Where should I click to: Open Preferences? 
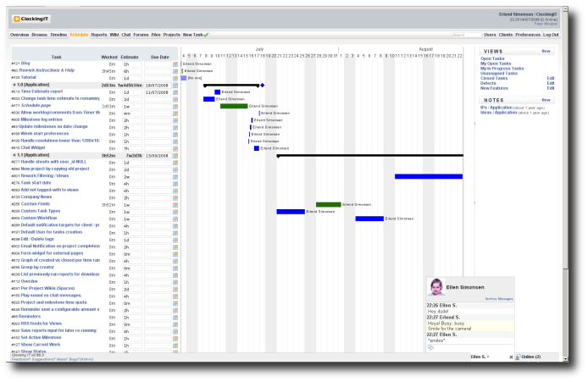[x=528, y=35]
